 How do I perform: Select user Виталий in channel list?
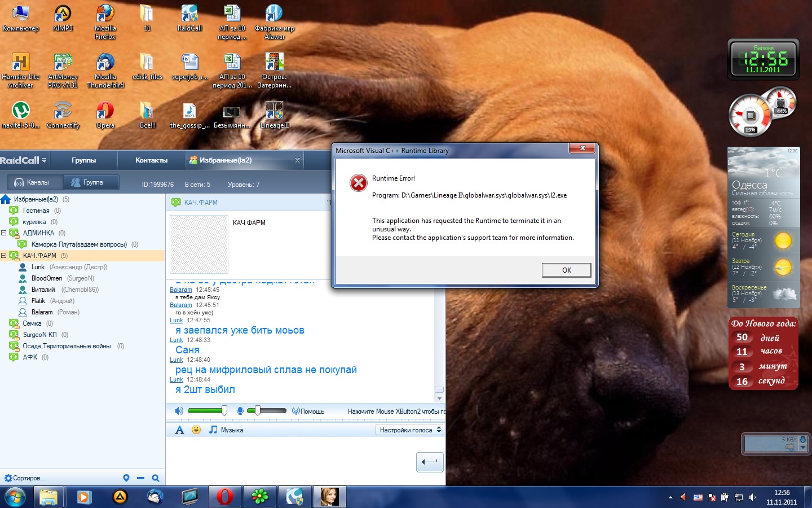tap(43, 290)
